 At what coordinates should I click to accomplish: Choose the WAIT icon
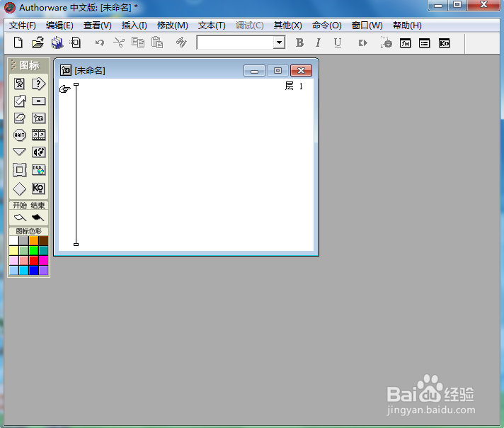(x=20, y=135)
